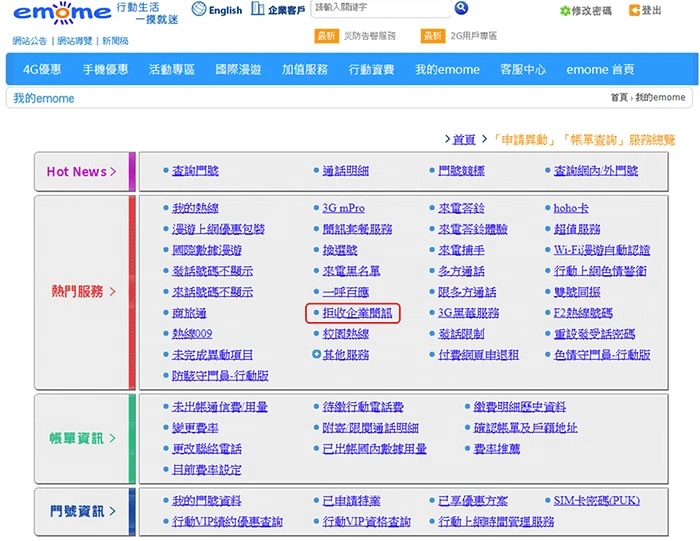Open the 國際漫遊 menu

238,69
